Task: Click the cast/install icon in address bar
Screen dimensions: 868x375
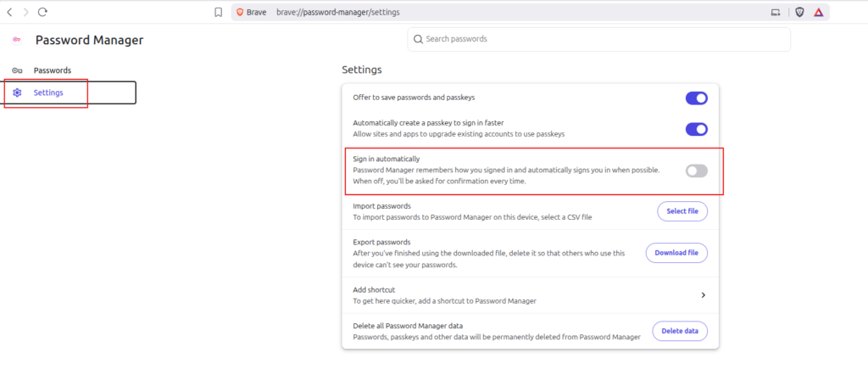Action: point(776,12)
